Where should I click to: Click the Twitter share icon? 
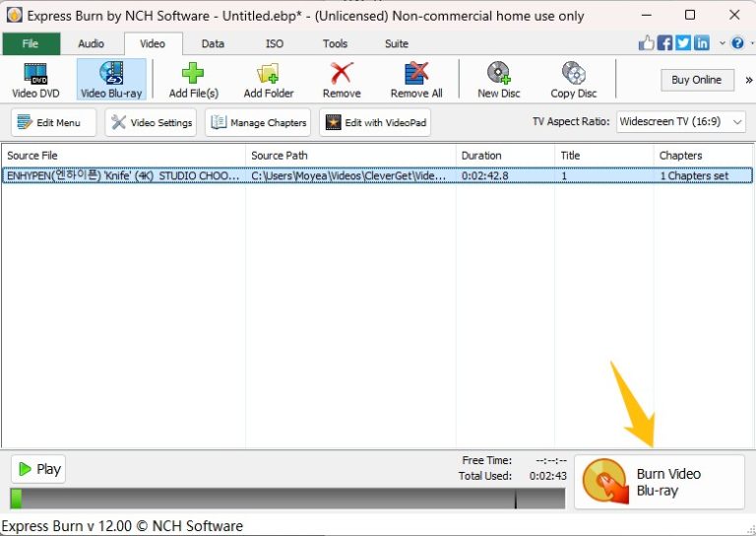(683, 43)
